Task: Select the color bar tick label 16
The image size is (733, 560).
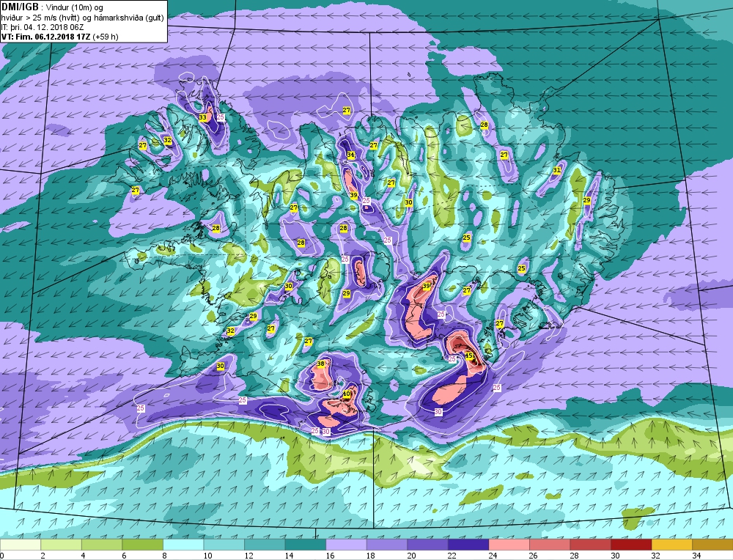Action: click(330, 556)
